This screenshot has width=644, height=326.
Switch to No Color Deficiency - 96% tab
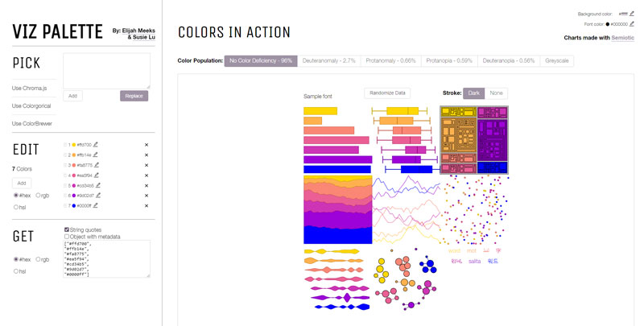(261, 60)
